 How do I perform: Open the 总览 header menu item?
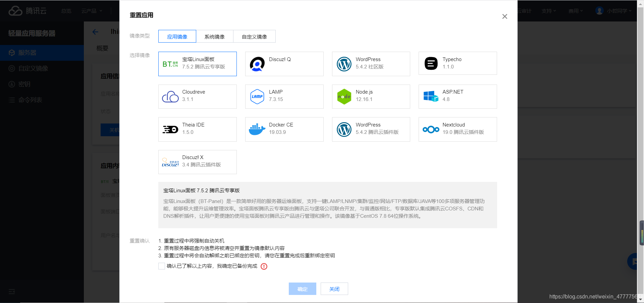tap(66, 11)
